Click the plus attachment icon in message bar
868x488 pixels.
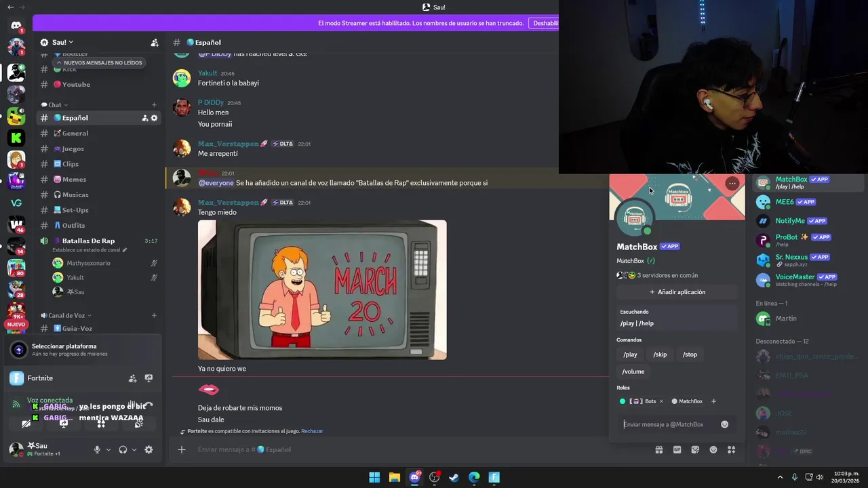[182, 449]
